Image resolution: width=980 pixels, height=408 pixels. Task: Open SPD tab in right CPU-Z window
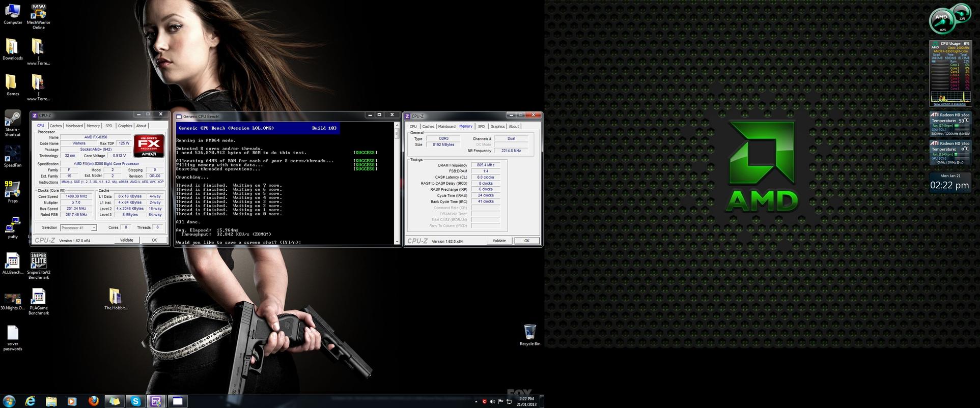click(481, 126)
